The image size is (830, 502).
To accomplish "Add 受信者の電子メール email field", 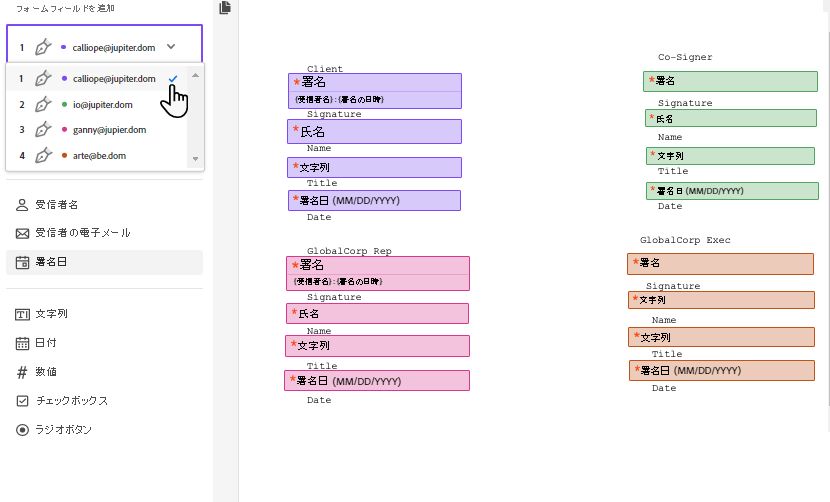I will click(x=104, y=233).
